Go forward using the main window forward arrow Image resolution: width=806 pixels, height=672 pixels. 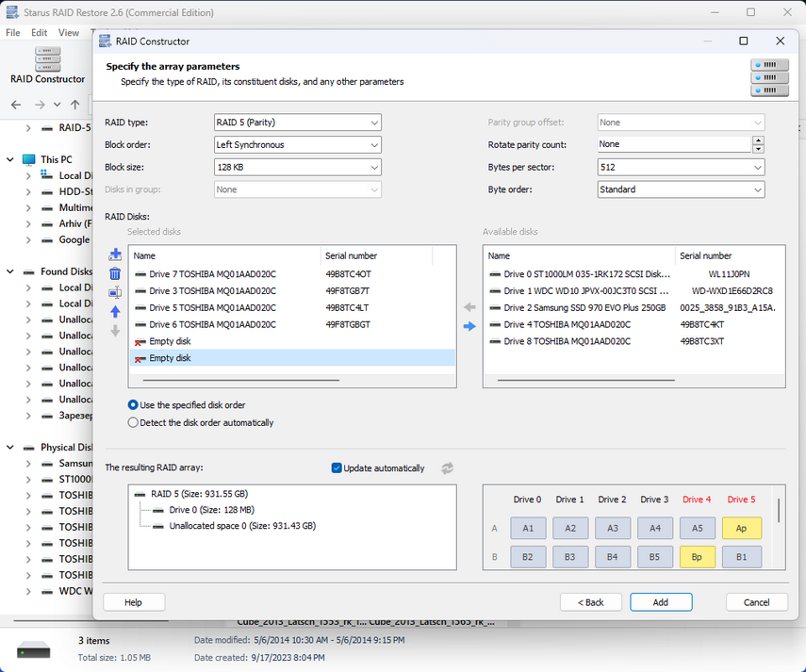click(x=40, y=105)
